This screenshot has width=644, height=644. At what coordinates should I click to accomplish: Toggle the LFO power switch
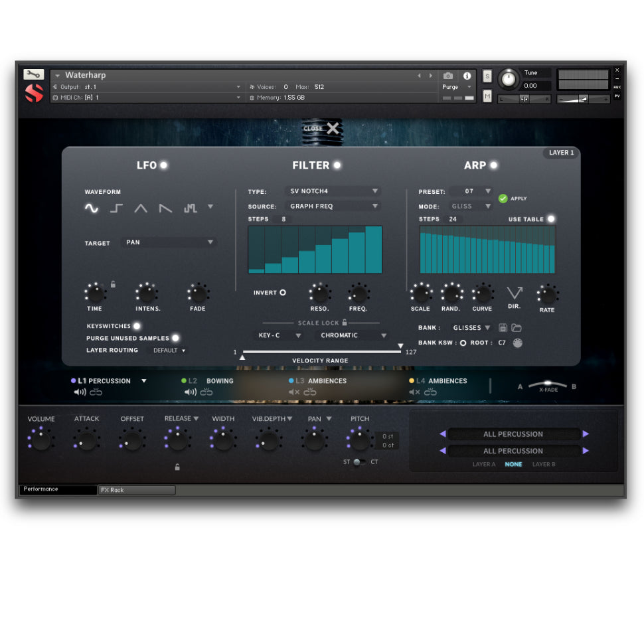[x=163, y=165]
